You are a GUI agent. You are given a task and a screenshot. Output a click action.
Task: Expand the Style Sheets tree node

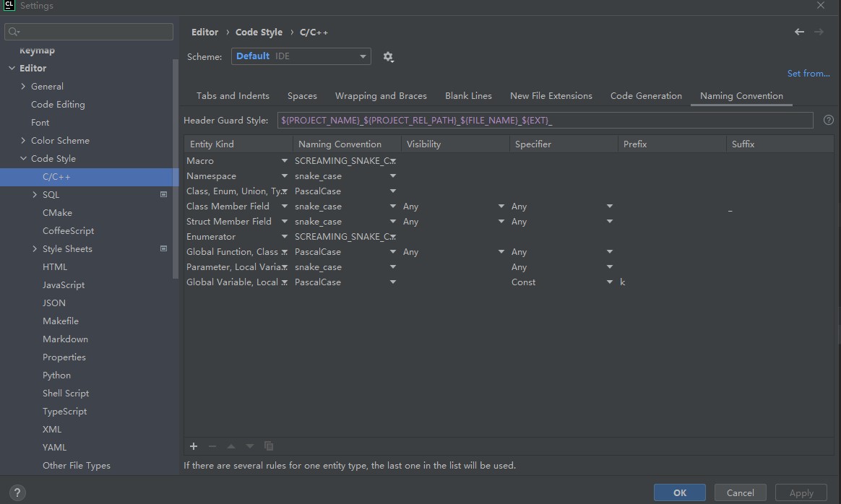tap(35, 249)
